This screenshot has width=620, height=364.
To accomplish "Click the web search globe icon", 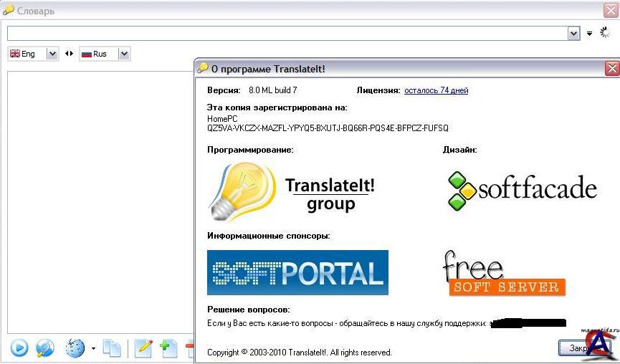I will coord(45,348).
